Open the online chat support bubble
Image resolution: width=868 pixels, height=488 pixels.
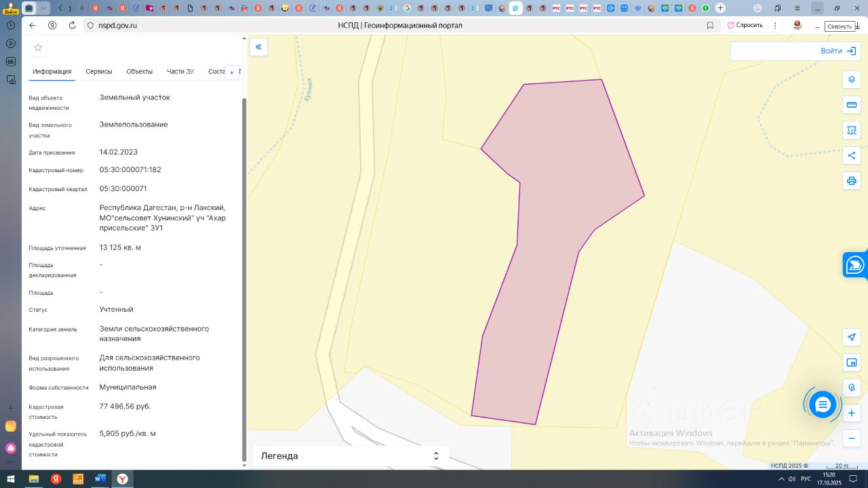pyautogui.click(x=823, y=405)
